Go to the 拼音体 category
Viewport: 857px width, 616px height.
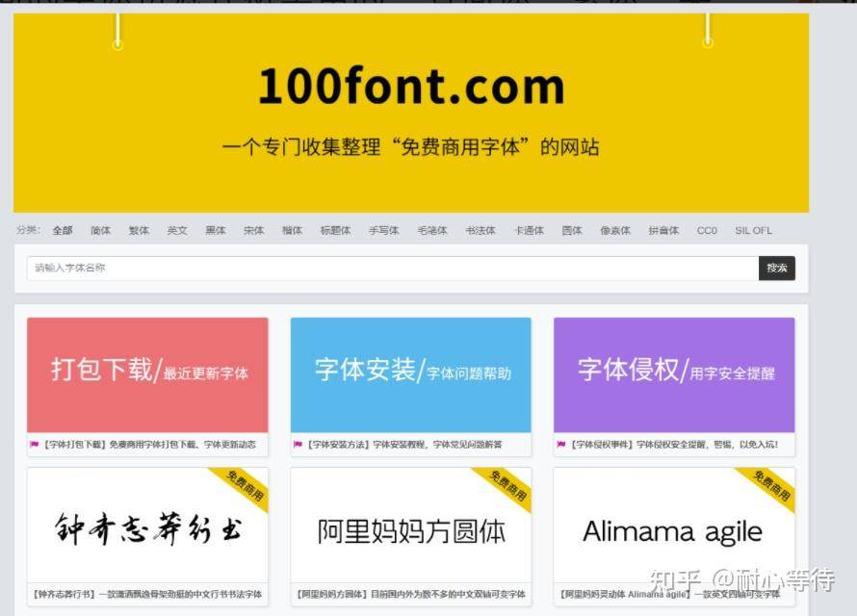pyautogui.click(x=663, y=230)
